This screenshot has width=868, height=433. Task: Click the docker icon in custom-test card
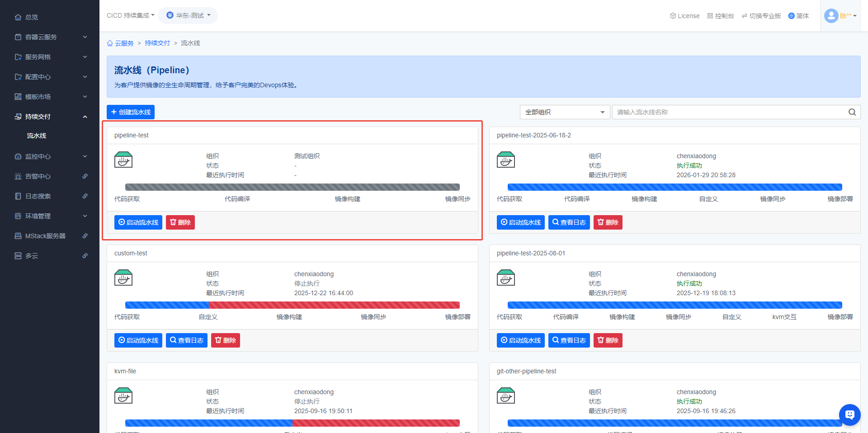coord(123,278)
